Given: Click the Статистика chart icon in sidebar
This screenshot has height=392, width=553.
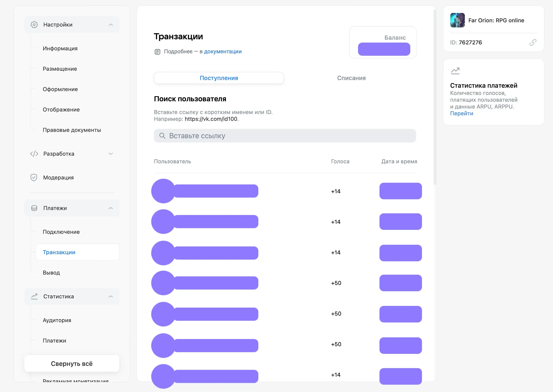Looking at the screenshot, I should [x=34, y=296].
